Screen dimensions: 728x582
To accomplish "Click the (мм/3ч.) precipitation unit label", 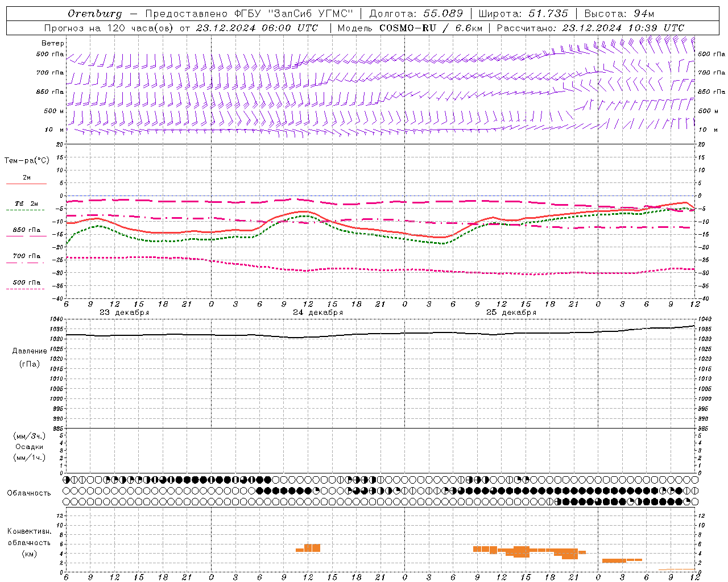I will pyautogui.click(x=30, y=436).
